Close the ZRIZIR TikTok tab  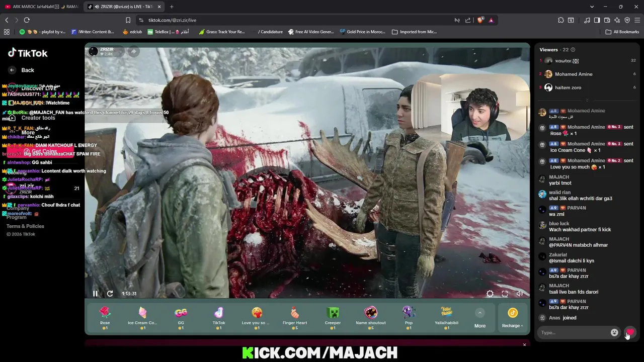159,7
